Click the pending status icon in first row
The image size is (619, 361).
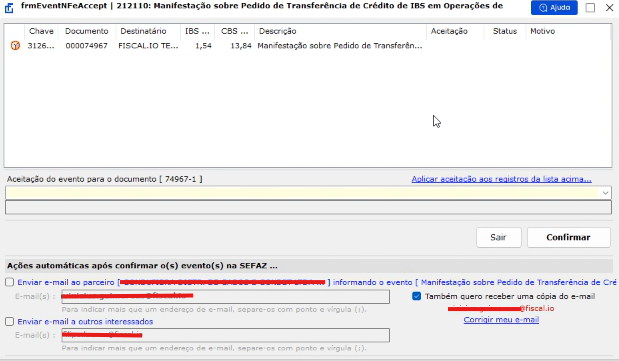click(15, 46)
